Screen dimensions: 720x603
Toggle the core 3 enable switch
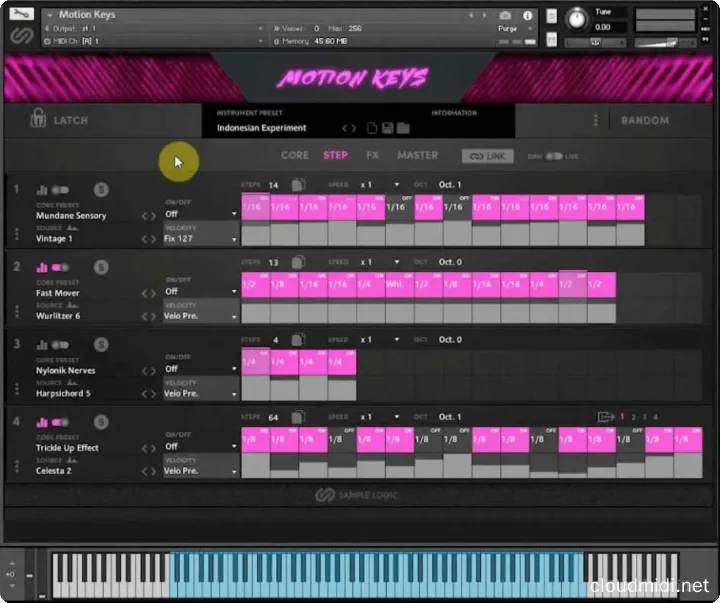coord(61,343)
